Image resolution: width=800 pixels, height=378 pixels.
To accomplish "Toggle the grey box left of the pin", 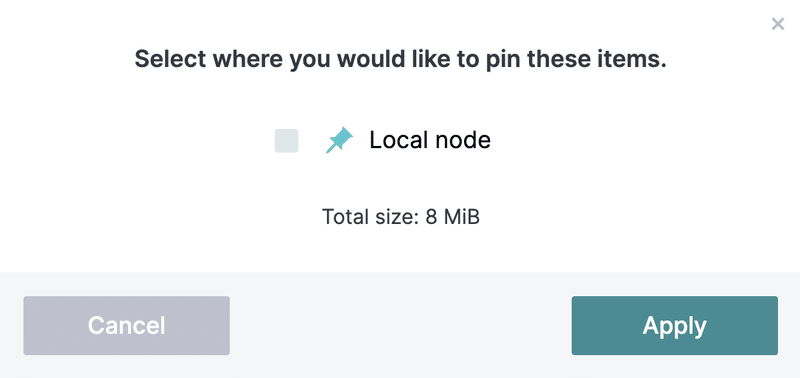I will point(286,141).
